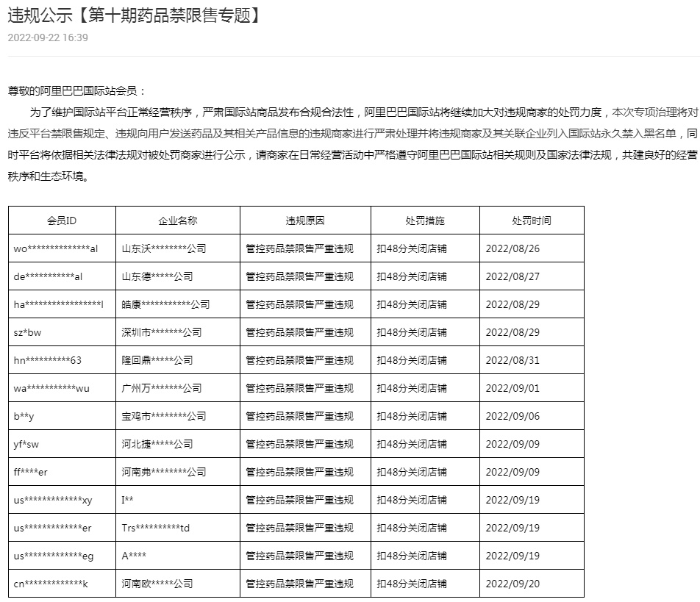Image resolution: width=700 pixels, height=602 pixels.
Task: Click company name A****
Action: coord(134,556)
